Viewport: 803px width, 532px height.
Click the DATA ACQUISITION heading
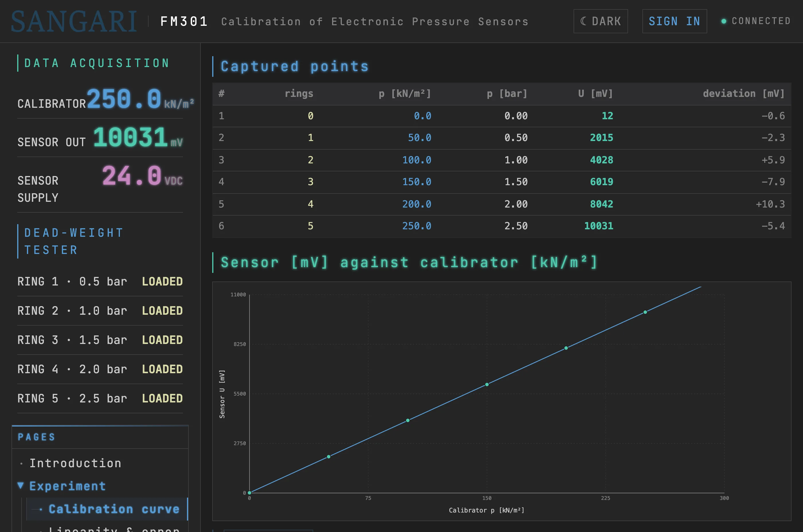(97, 63)
